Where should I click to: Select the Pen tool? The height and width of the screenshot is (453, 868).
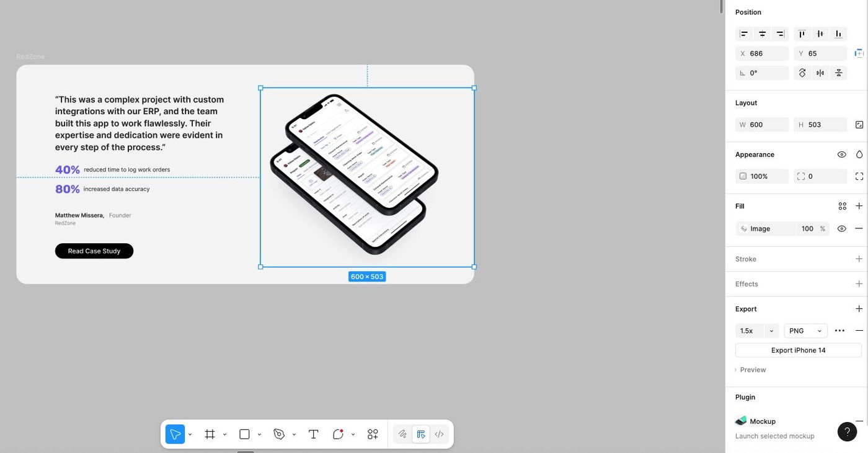[279, 434]
